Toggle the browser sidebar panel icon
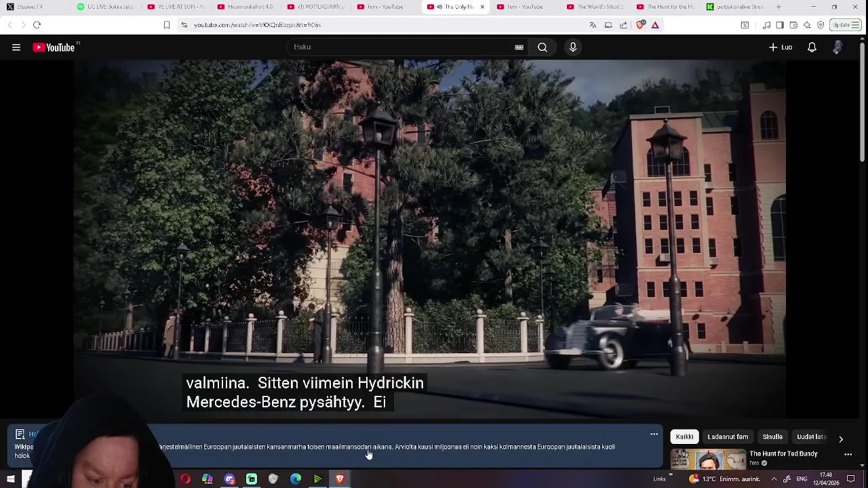This screenshot has width=868, height=488. click(780, 25)
